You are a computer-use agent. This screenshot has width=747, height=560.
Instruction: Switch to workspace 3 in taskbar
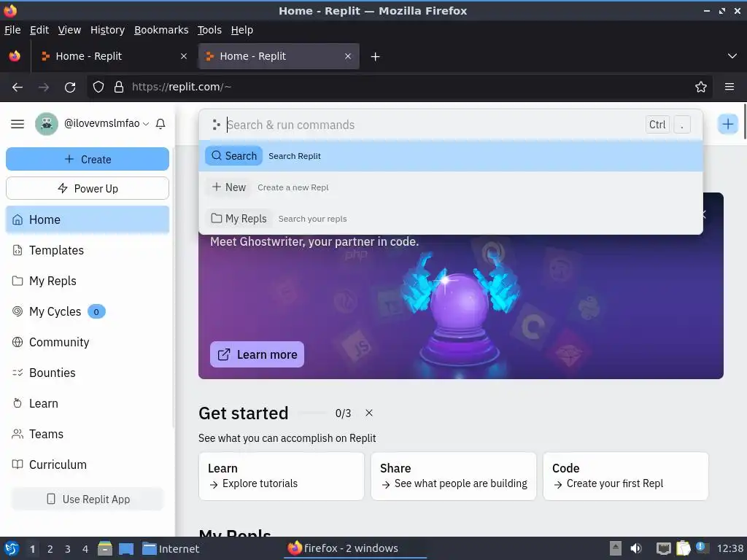68,549
